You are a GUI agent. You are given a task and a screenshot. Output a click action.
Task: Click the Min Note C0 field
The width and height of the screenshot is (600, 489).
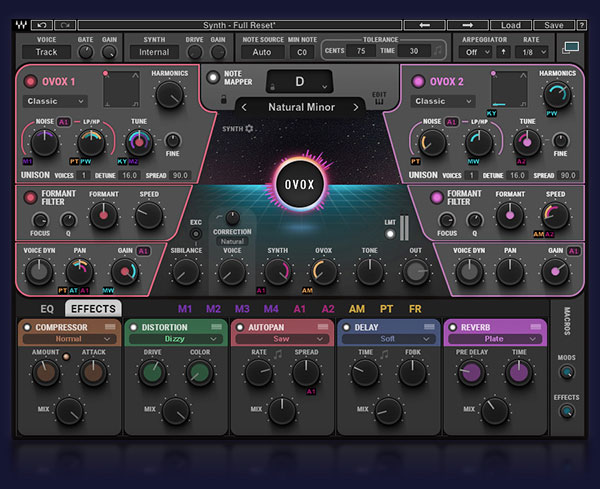pyautogui.click(x=302, y=52)
